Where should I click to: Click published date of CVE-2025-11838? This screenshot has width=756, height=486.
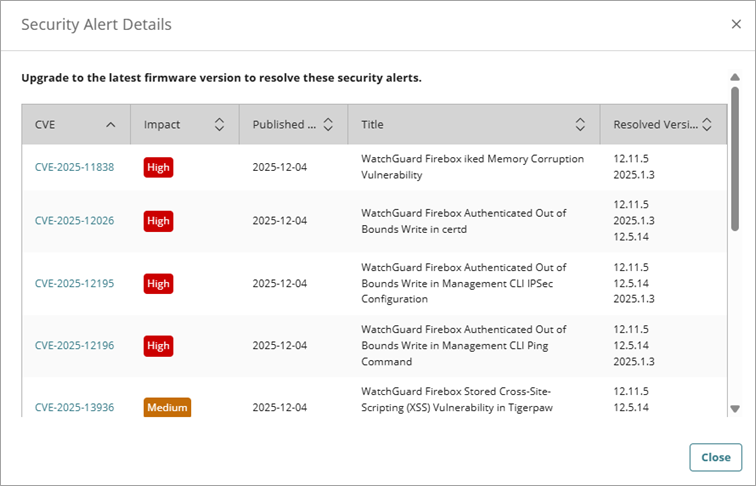280,167
